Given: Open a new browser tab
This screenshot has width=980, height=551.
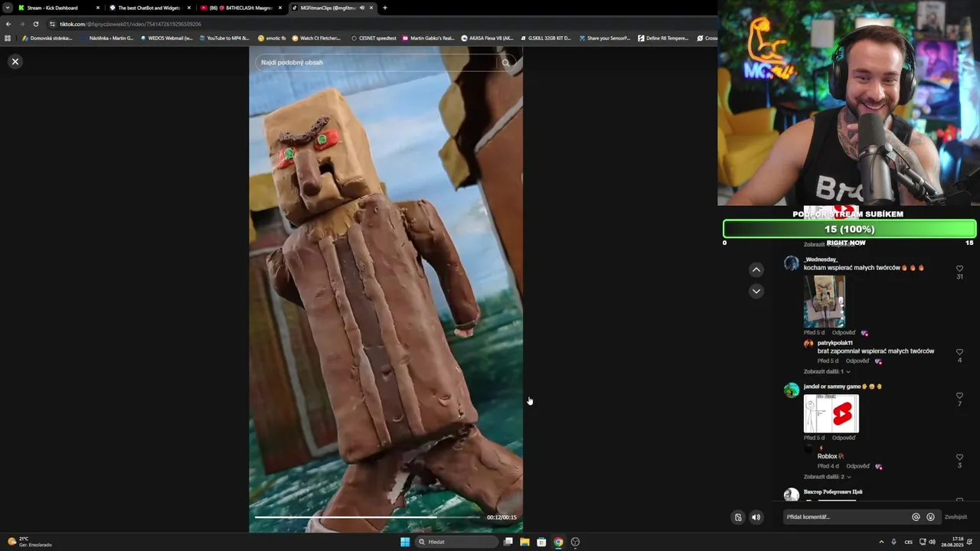Looking at the screenshot, I should (385, 8).
